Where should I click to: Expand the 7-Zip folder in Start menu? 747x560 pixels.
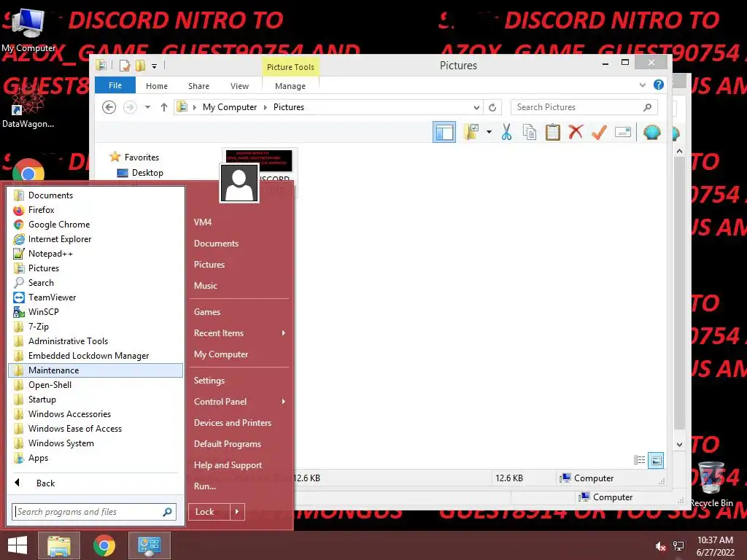point(96,327)
